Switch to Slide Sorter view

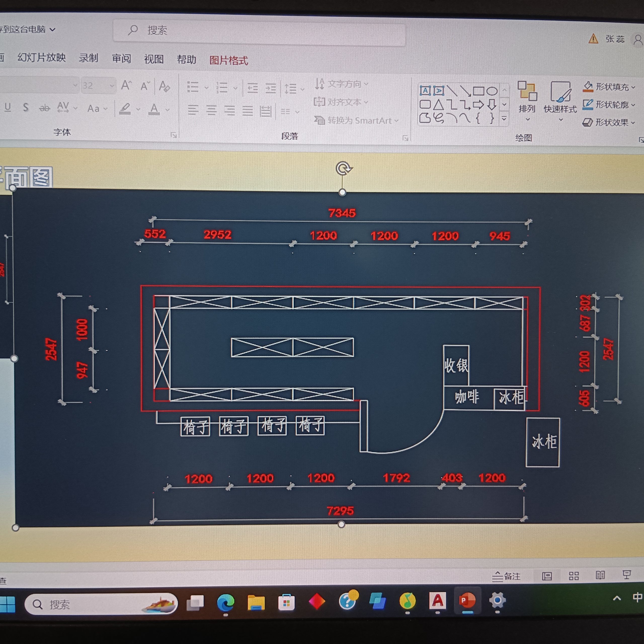[574, 576]
